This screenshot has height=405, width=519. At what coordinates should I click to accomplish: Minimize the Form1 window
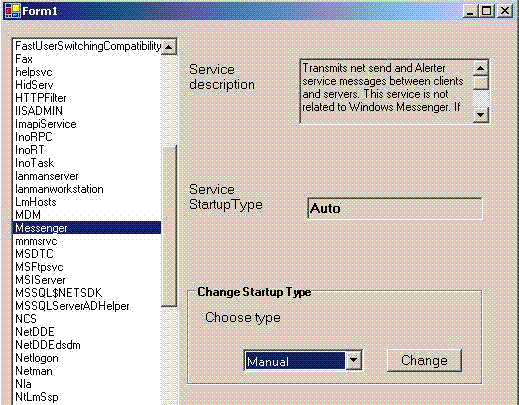pyautogui.click(x=470, y=11)
